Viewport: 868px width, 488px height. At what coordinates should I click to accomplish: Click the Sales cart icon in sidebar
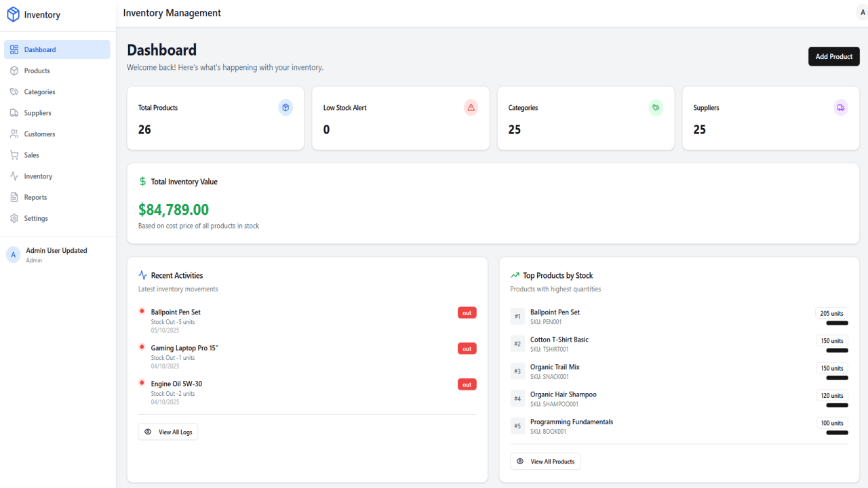click(14, 155)
